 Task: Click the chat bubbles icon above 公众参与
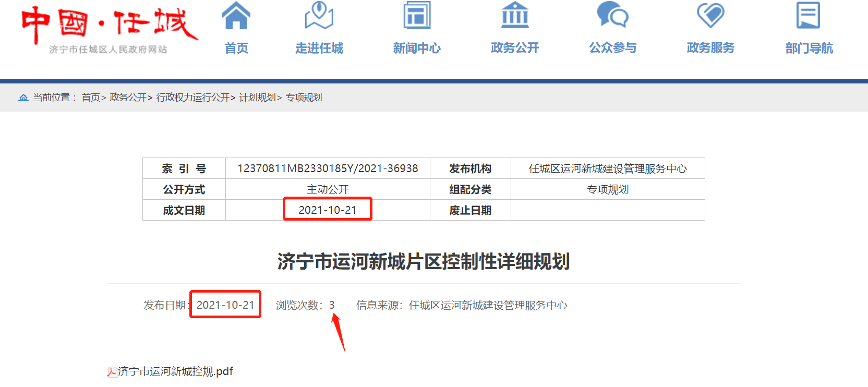613,15
